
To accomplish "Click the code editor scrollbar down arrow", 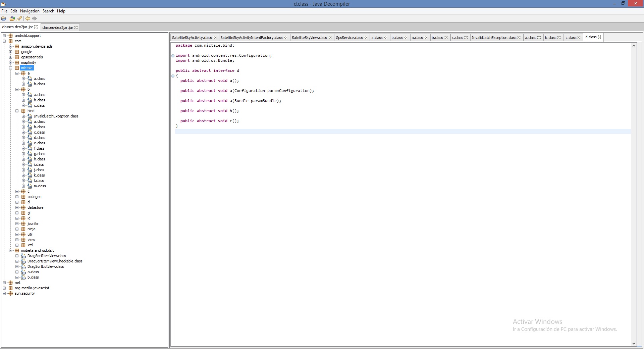I will pos(634,343).
